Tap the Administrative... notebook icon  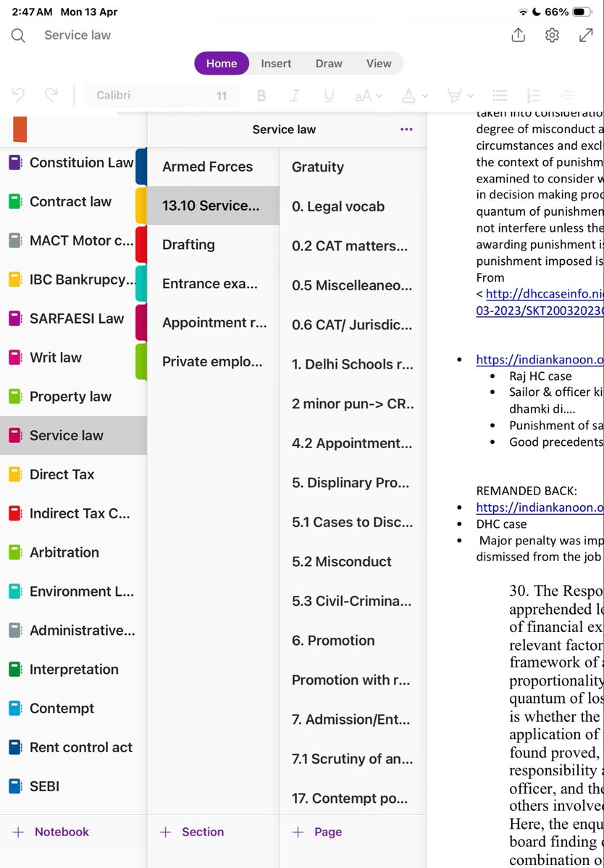tap(15, 630)
